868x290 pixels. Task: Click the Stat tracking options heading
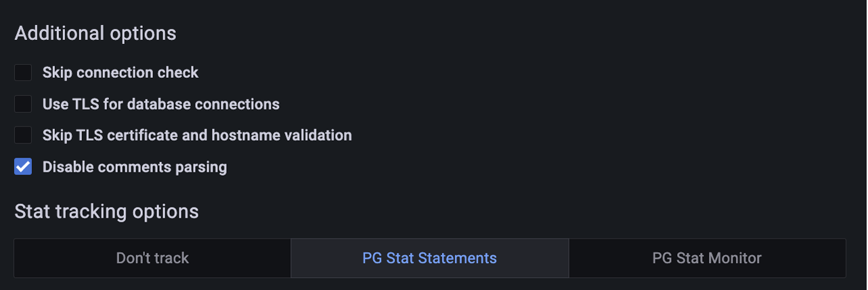(x=106, y=212)
